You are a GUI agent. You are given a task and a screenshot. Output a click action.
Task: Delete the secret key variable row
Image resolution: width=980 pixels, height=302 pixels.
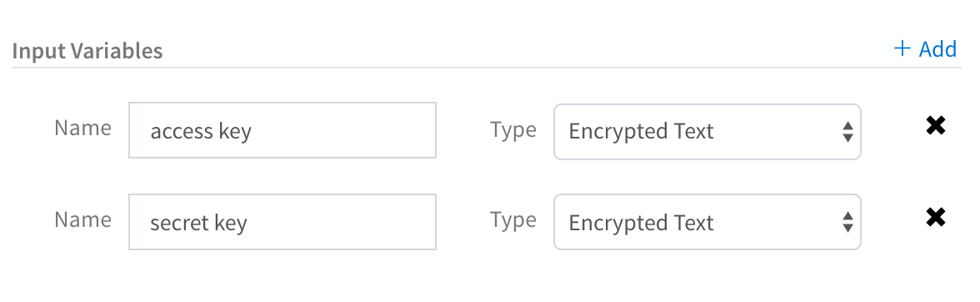935,218
